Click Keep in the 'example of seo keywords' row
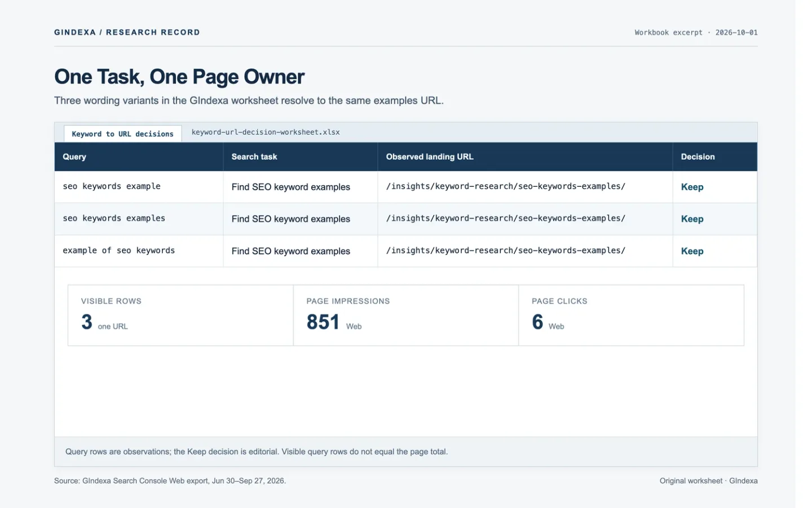This screenshot has width=812, height=508. (692, 251)
